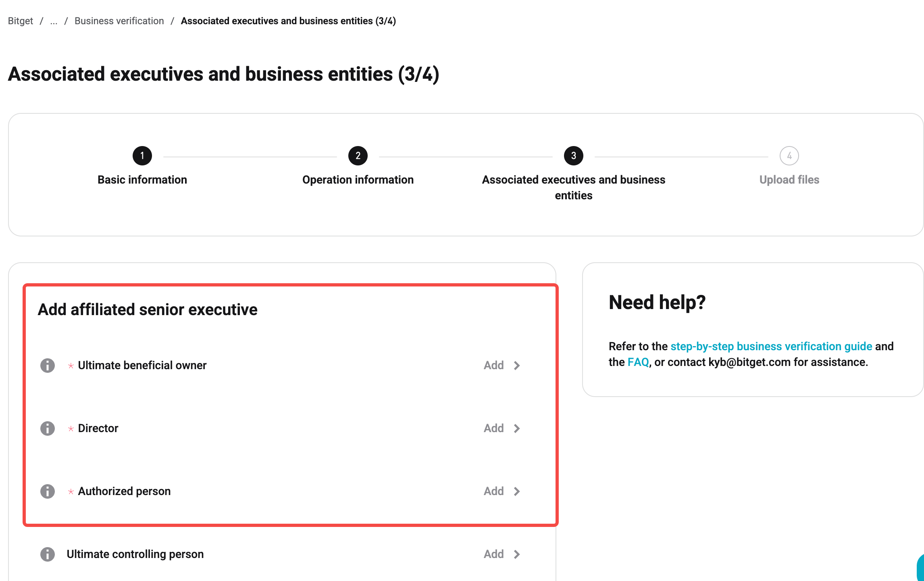This screenshot has width=924, height=581.
Task: Expand Authorized person chevron arrow
Action: click(517, 491)
